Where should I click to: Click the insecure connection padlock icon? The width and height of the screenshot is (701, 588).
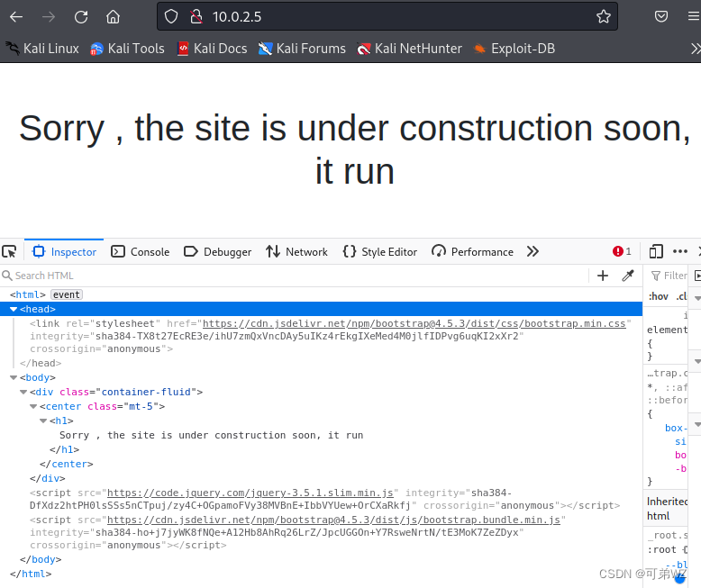click(x=196, y=17)
